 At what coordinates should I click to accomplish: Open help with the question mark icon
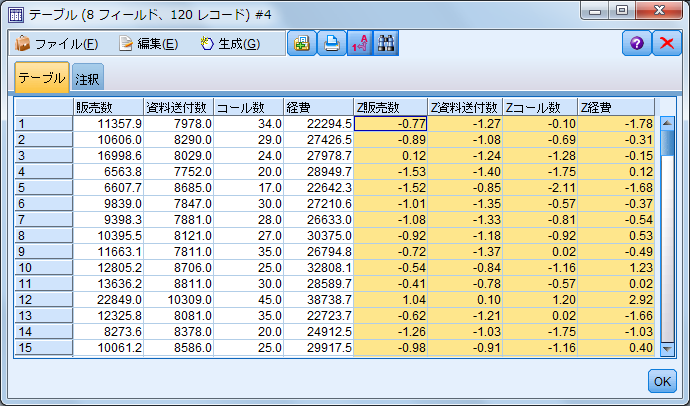tap(636, 43)
